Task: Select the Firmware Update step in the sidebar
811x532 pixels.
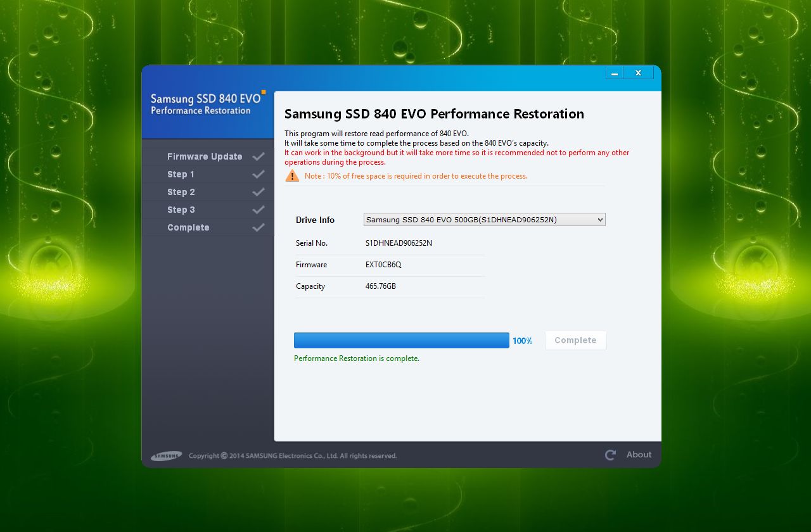Action: (x=208, y=156)
